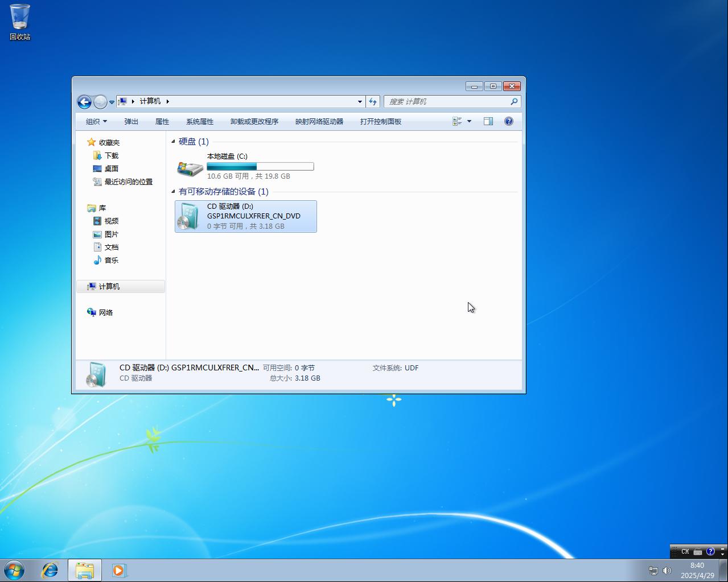
Task: Click the CD drive icon in details pane
Action: tap(96, 374)
